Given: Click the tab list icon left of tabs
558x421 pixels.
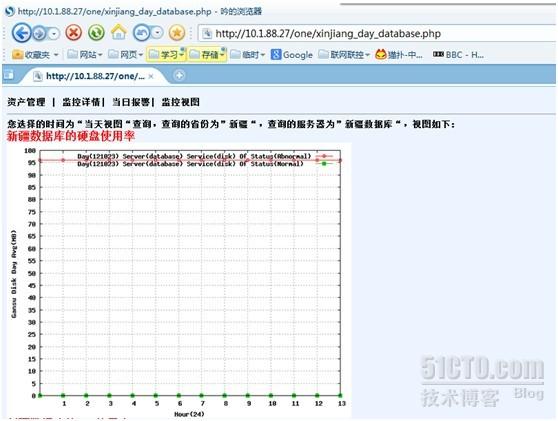Looking at the screenshot, I should [9, 75].
